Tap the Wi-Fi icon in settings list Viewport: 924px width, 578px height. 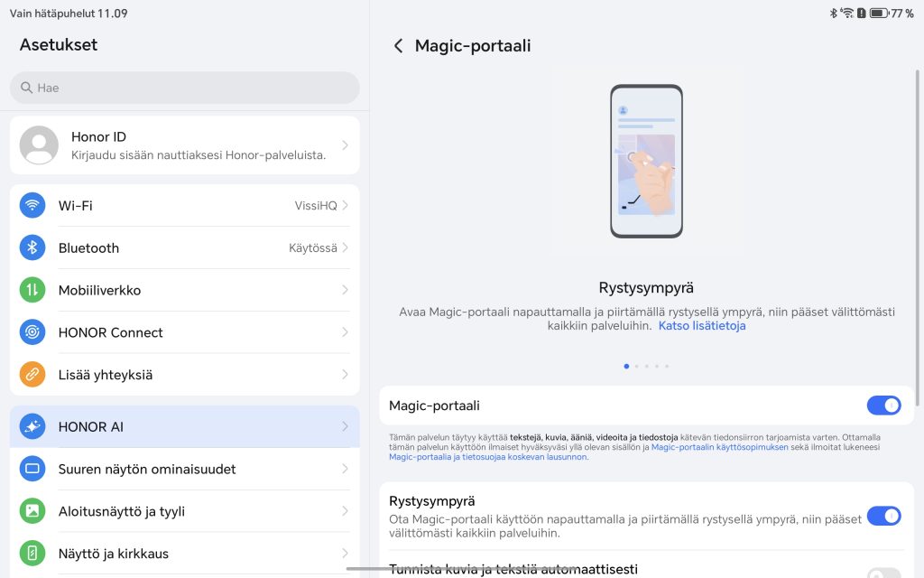click(32, 205)
